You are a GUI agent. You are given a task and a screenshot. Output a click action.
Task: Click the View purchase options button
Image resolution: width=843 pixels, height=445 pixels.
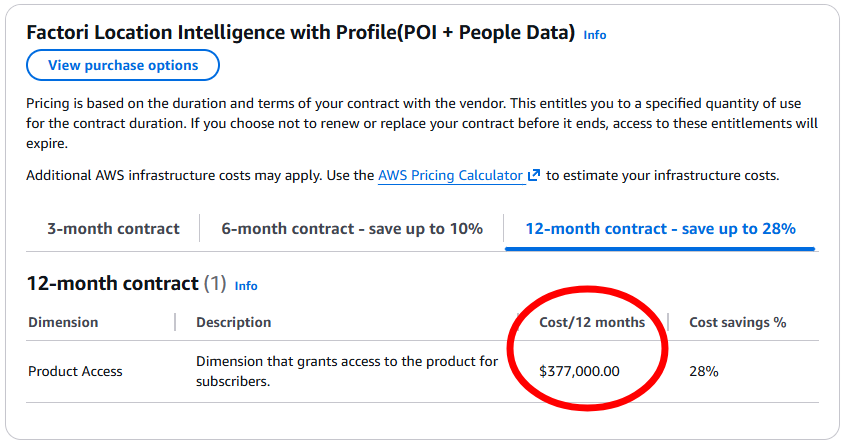(123, 65)
